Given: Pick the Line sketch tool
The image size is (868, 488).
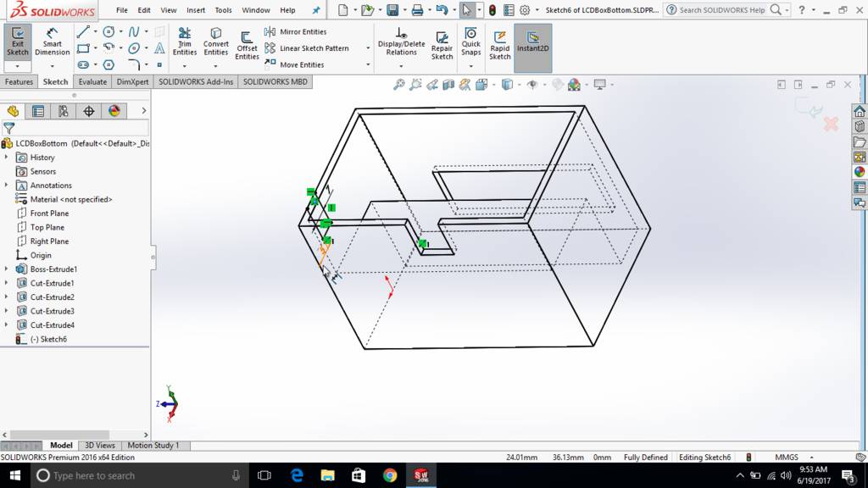Looking at the screenshot, I should 83,32.
